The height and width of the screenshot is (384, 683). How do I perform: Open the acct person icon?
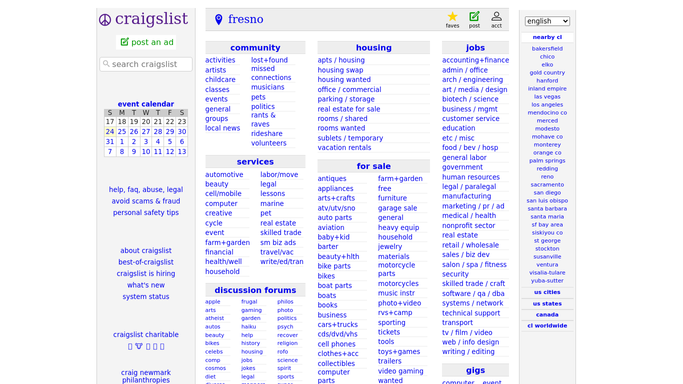point(496,17)
